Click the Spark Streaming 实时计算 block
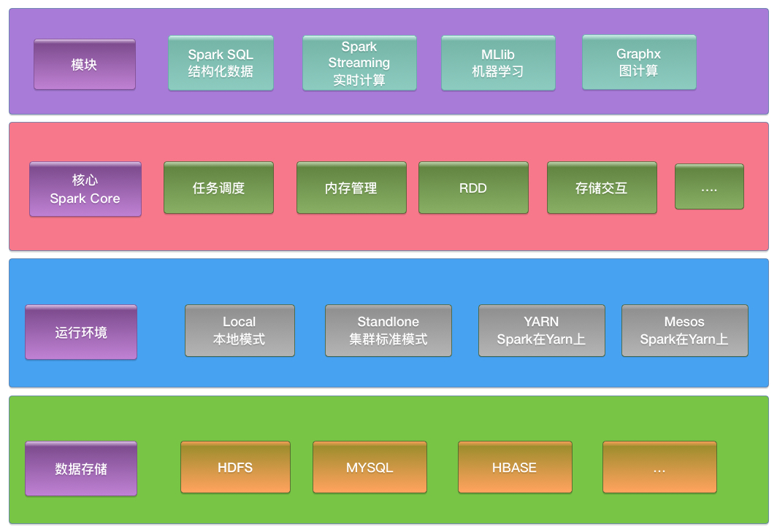Viewport: 777px width, 532px height. tap(359, 63)
